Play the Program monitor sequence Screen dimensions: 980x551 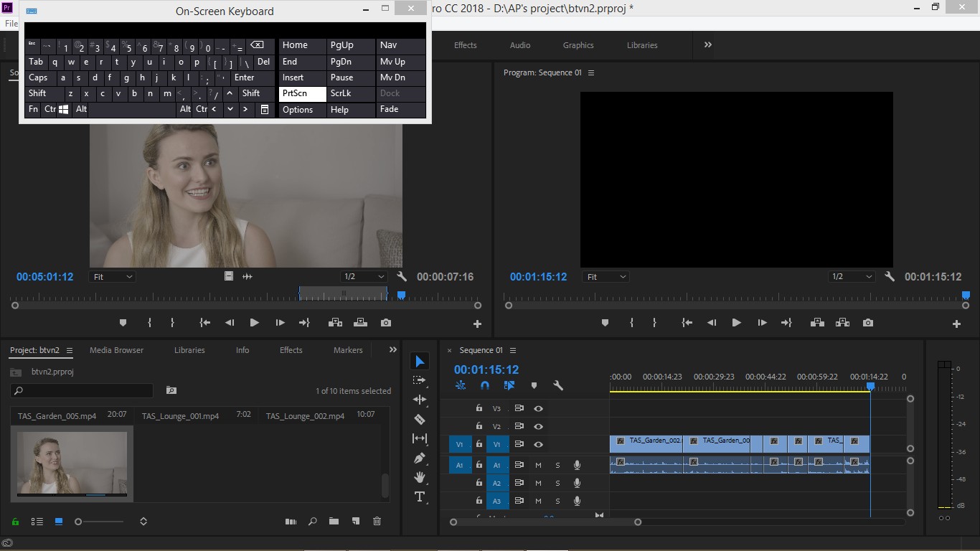[x=736, y=323]
